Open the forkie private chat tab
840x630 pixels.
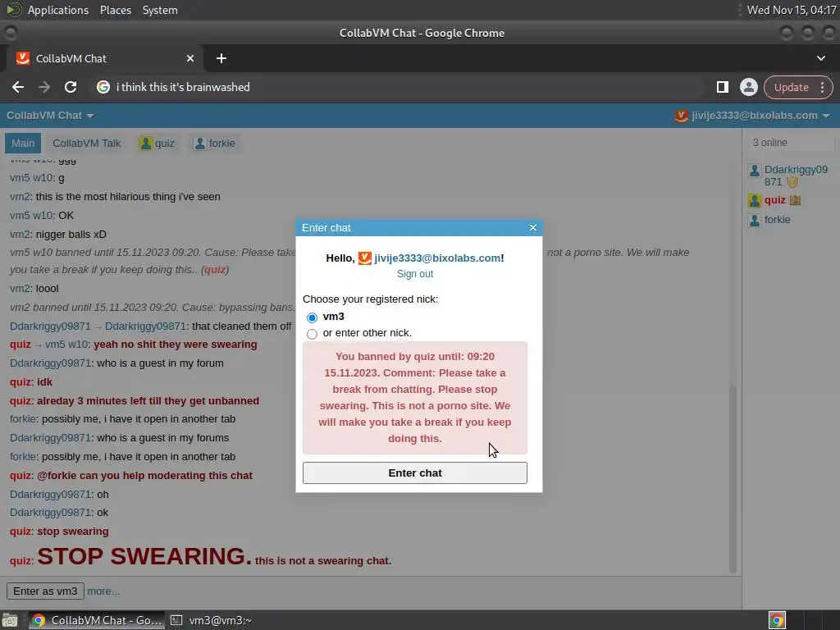215,144
